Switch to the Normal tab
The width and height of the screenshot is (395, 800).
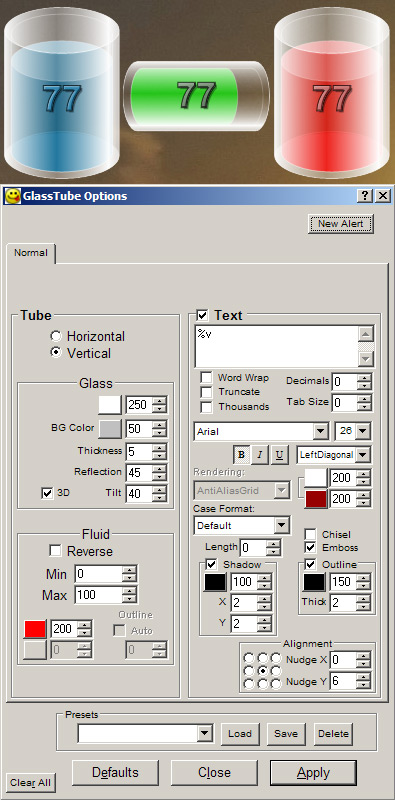point(31,253)
